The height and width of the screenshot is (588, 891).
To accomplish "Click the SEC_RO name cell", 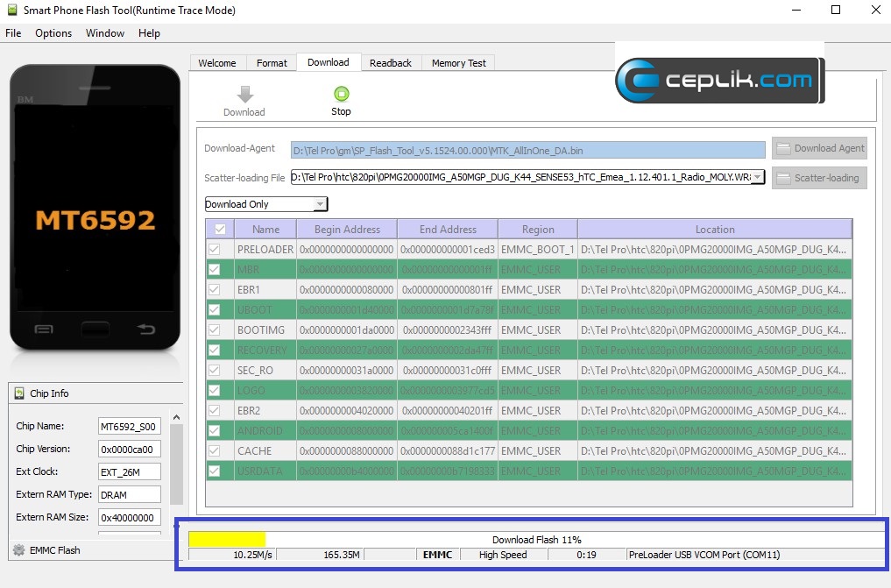I will point(265,371).
